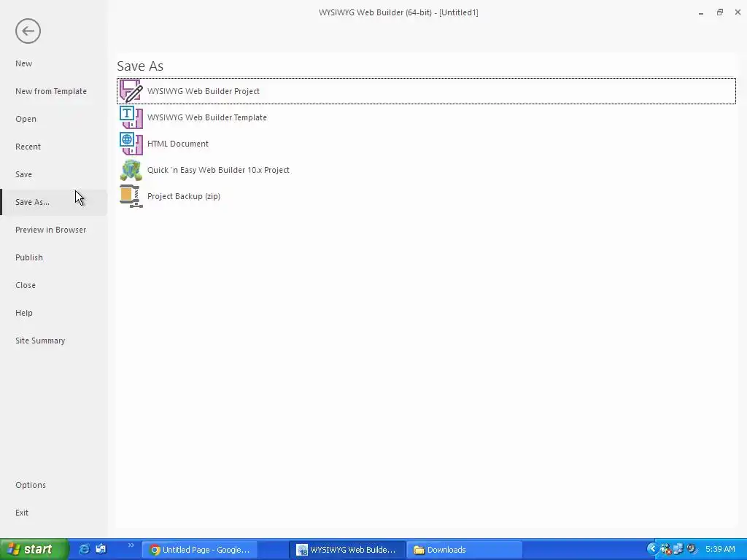Open New from Template

[51, 91]
